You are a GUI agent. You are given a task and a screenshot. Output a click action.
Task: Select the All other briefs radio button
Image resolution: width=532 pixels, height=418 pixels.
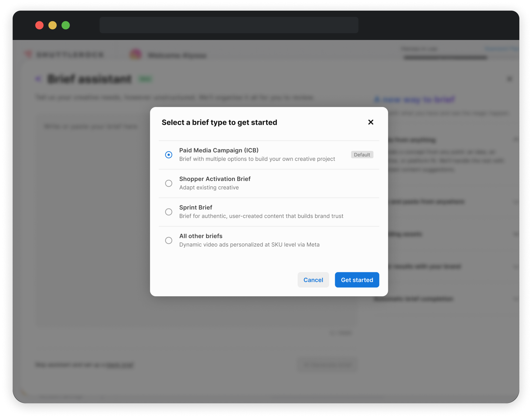coord(169,240)
